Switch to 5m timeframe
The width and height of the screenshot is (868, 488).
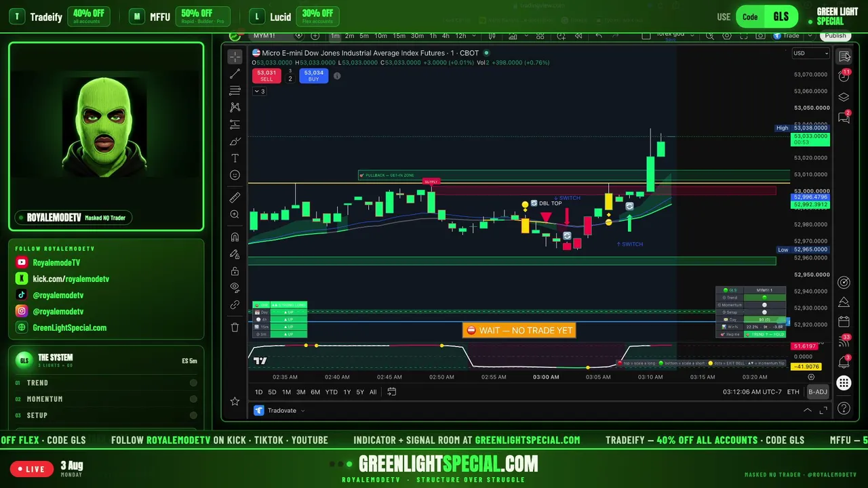click(364, 36)
